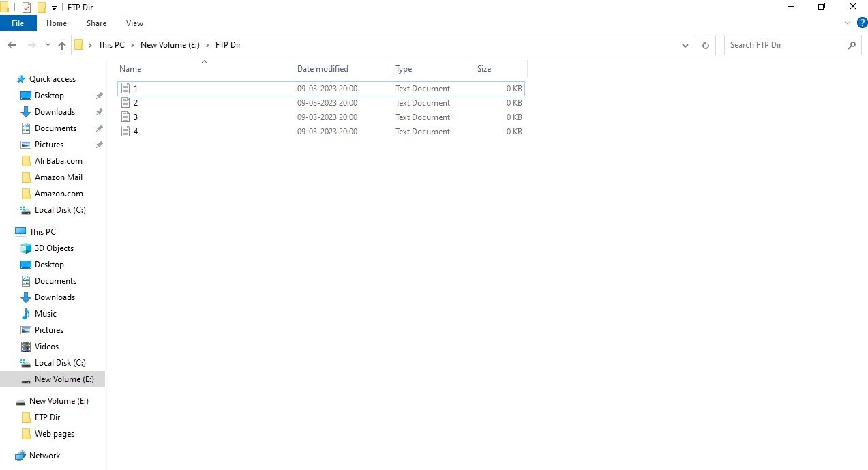Viewport: 868px width, 470px height.
Task: Unpin Desktop via its pin icon
Action: 99,96
